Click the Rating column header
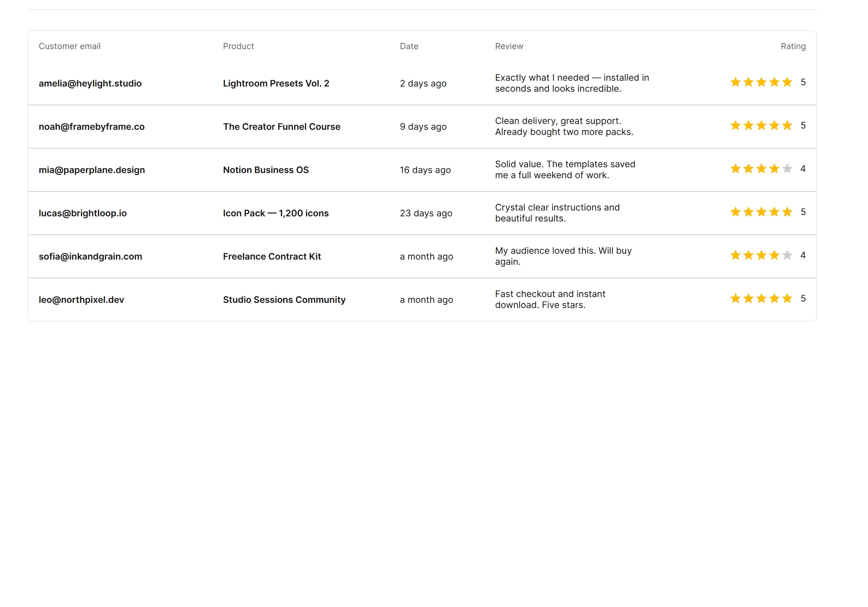The width and height of the screenshot is (868, 607). tap(793, 46)
